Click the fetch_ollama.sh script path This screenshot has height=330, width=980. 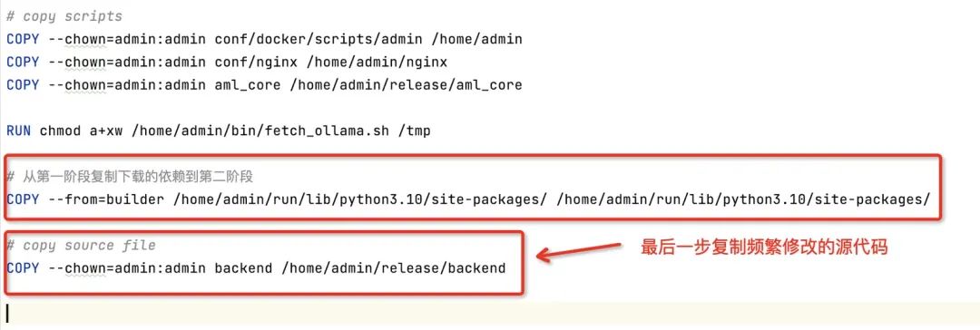[260, 131]
